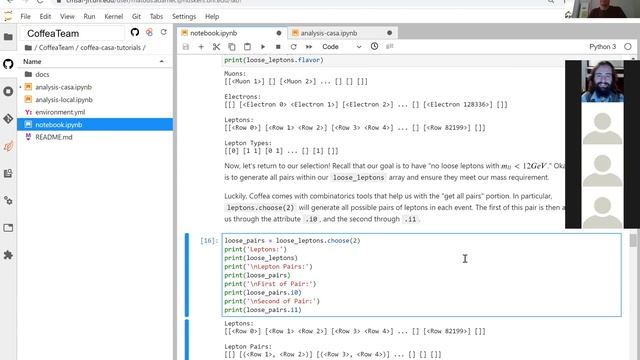Click the kernel status circle indicator
The image size is (640, 360).
(x=628, y=47)
